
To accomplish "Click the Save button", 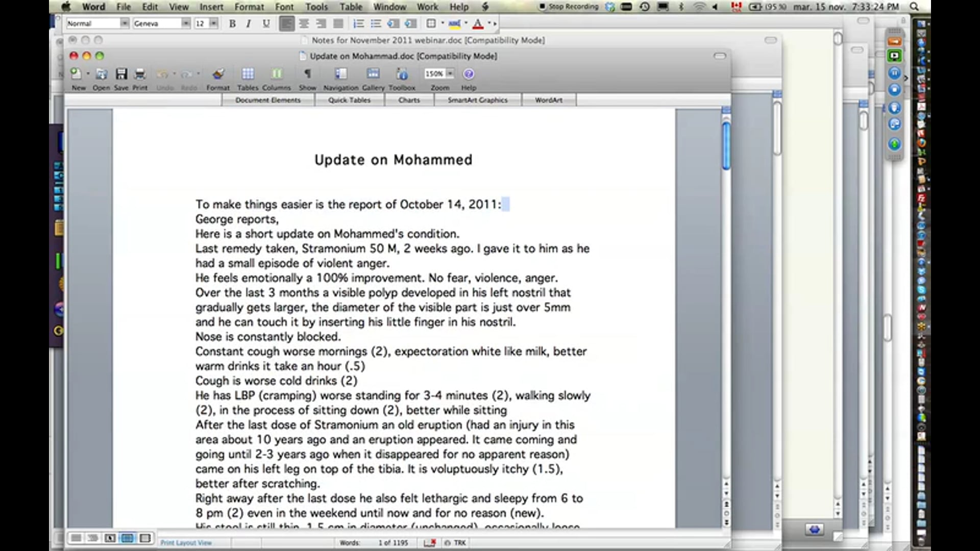I will pos(121,74).
